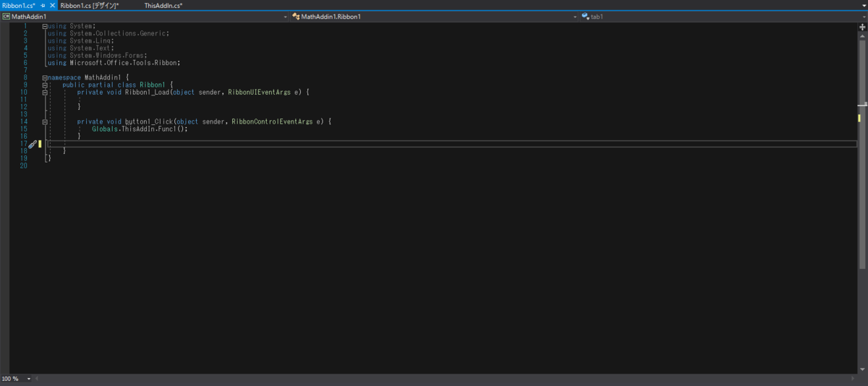This screenshot has height=386, width=868.
Task: Switch to ThisAddIn.cs tab
Action: tap(163, 5)
